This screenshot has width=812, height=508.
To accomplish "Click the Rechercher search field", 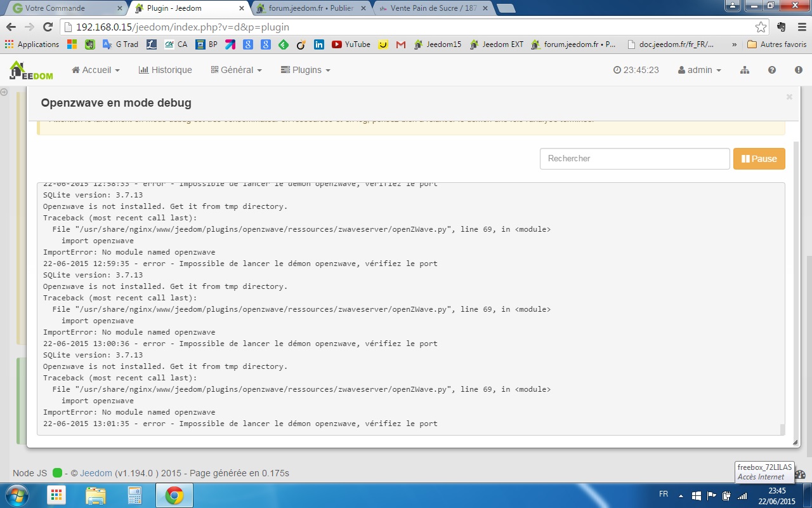I will [635, 159].
